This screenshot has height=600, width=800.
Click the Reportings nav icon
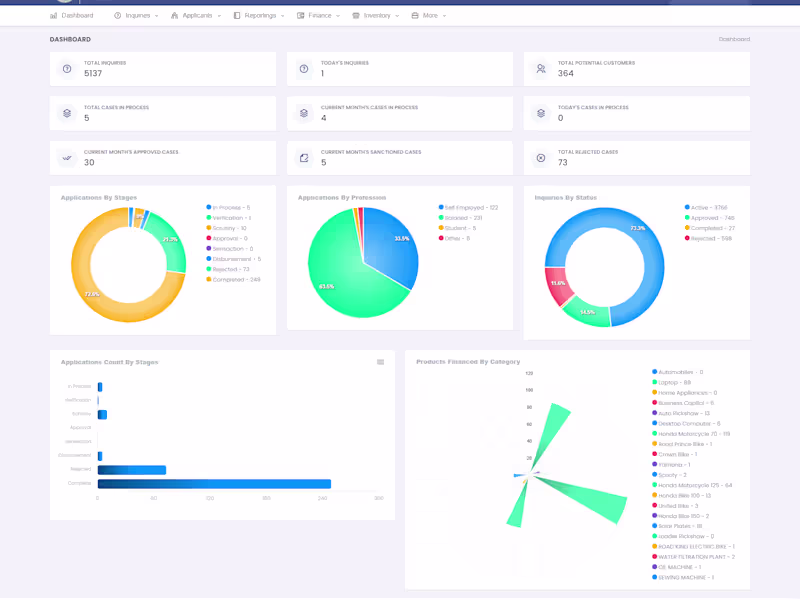click(237, 16)
